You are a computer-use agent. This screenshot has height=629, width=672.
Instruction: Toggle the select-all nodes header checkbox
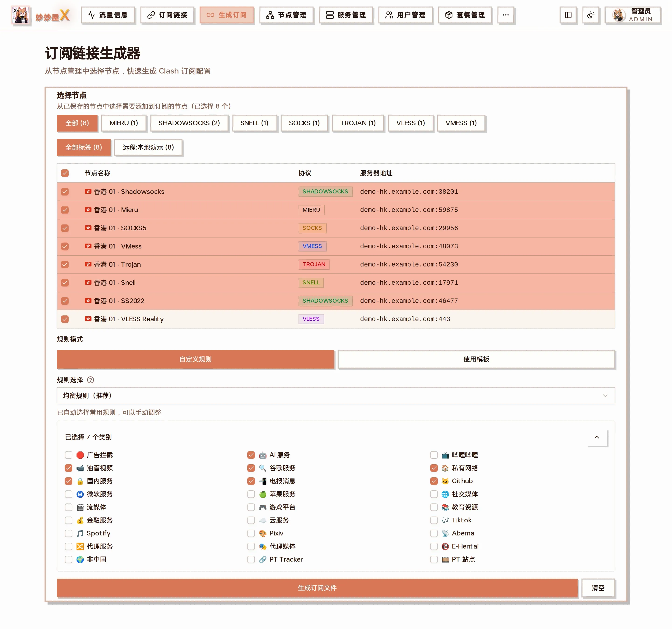(65, 173)
